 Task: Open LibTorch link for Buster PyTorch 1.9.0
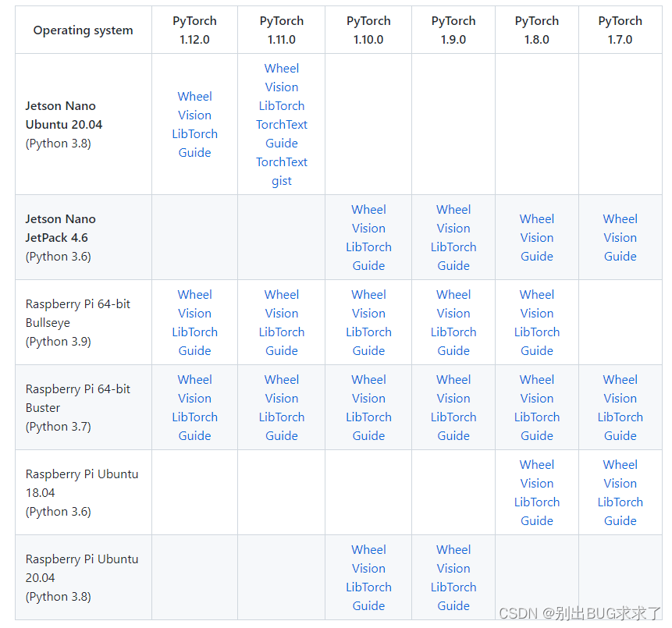[x=453, y=417]
